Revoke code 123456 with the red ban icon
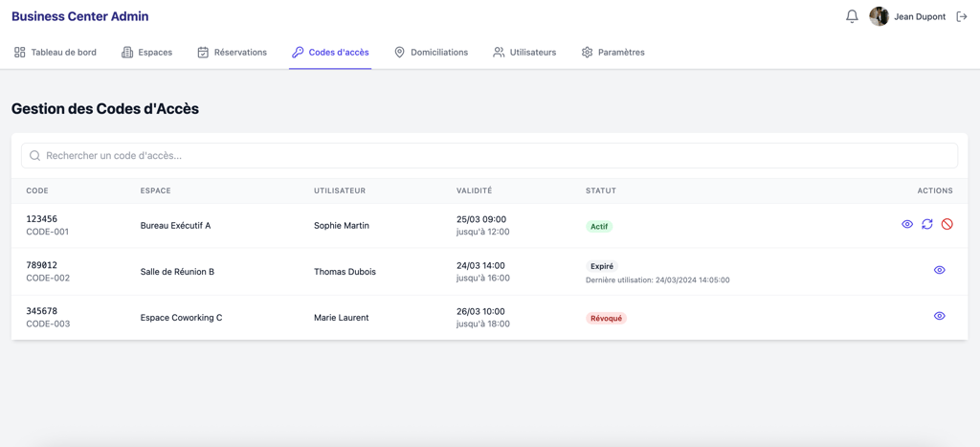The image size is (980, 447). pyautogui.click(x=947, y=224)
